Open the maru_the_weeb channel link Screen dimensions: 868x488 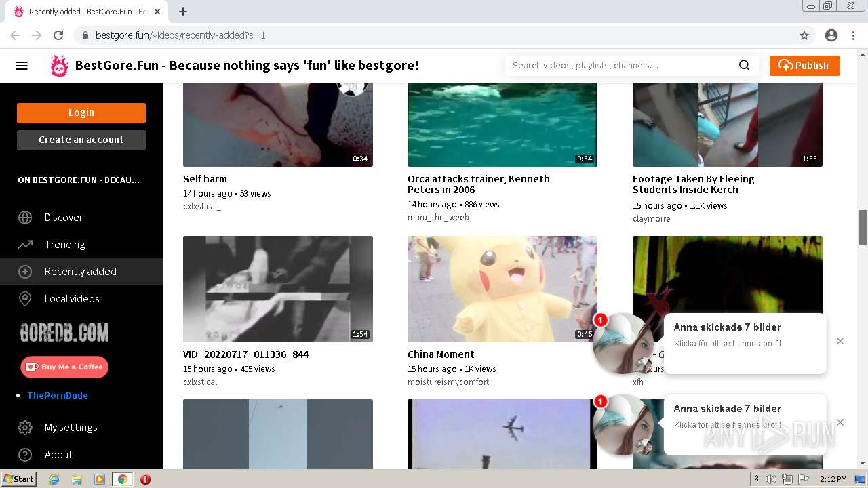438,218
